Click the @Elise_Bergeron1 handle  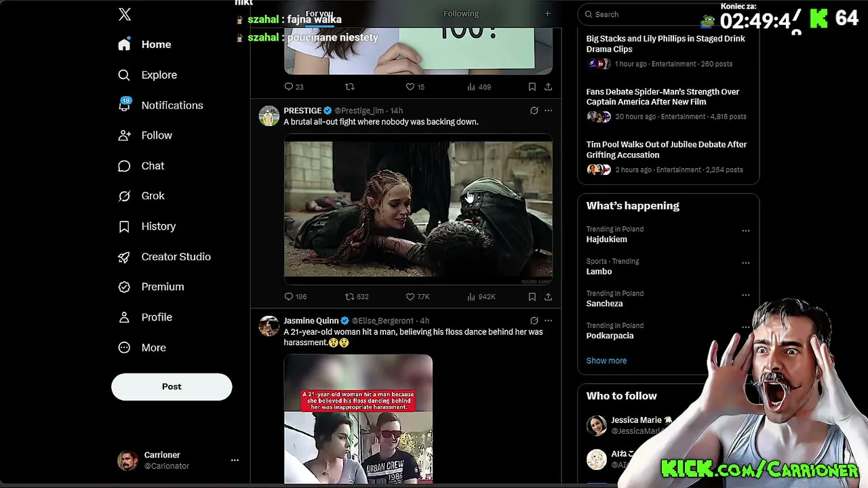pyautogui.click(x=382, y=321)
